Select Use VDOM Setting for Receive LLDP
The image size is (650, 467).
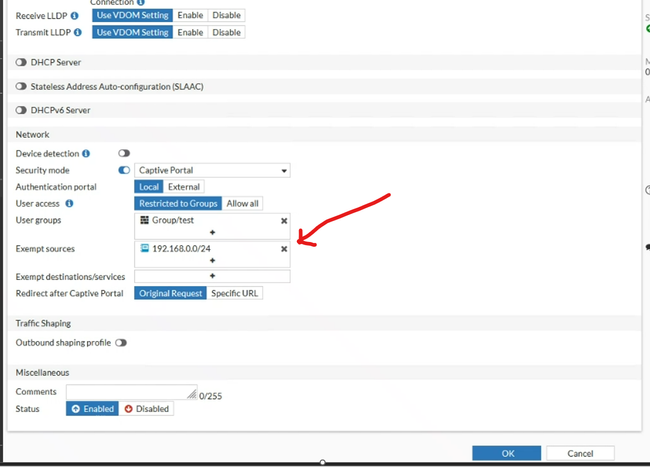[x=133, y=15]
